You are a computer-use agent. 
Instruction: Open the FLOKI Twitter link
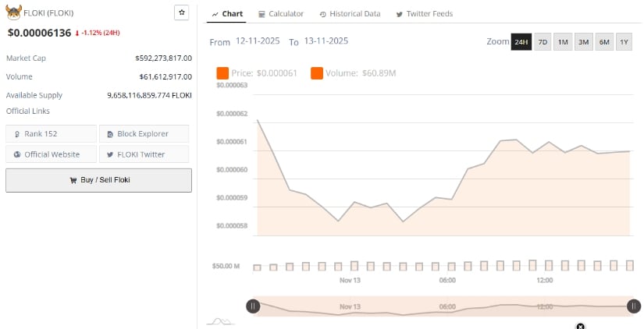coord(143,154)
